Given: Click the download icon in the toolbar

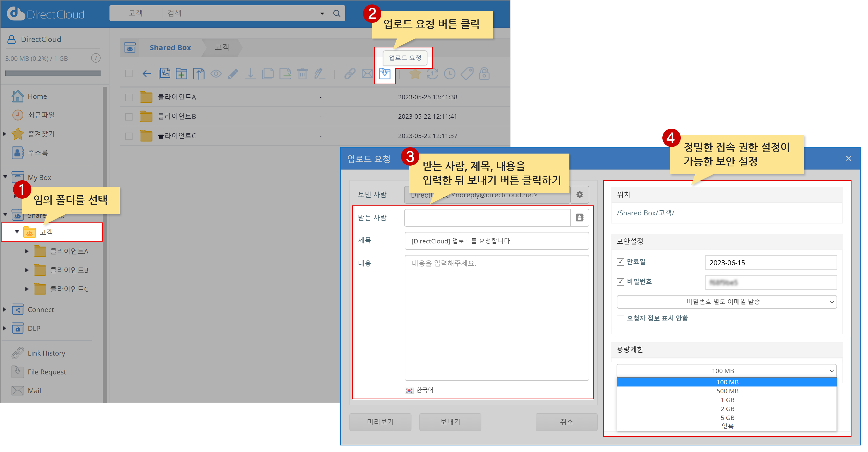Looking at the screenshot, I should 251,73.
